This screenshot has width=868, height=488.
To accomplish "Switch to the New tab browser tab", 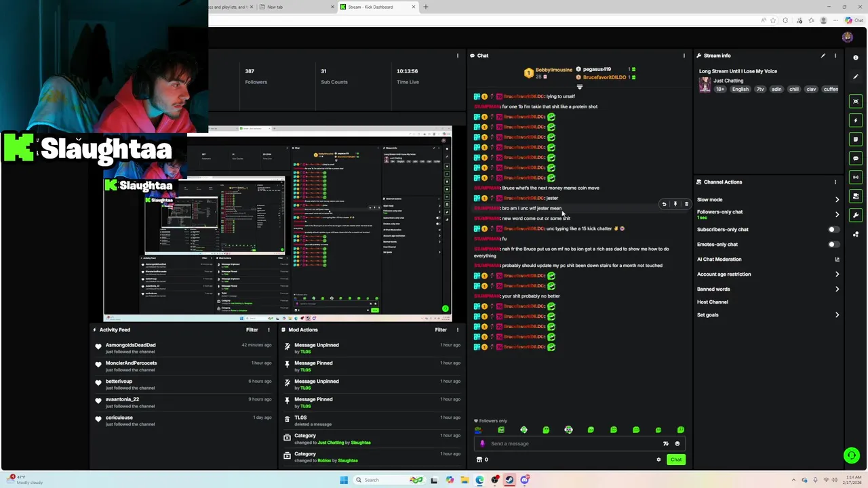I will click(296, 7).
